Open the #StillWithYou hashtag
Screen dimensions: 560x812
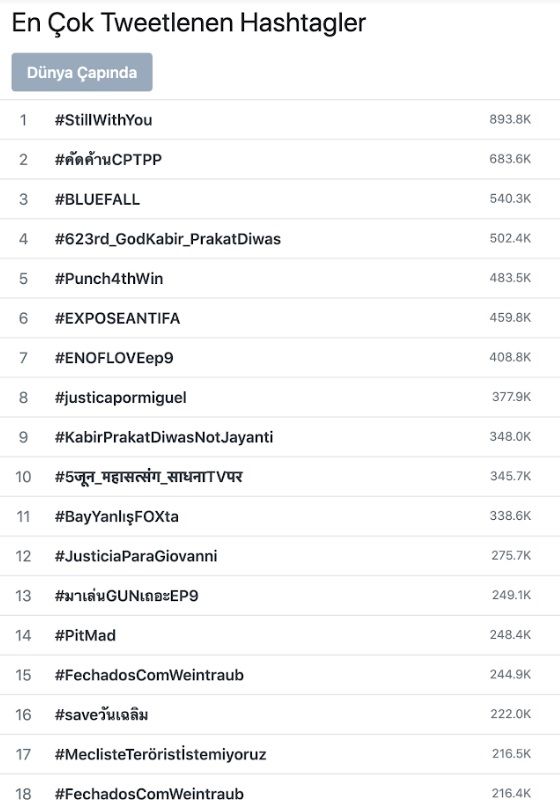point(104,120)
